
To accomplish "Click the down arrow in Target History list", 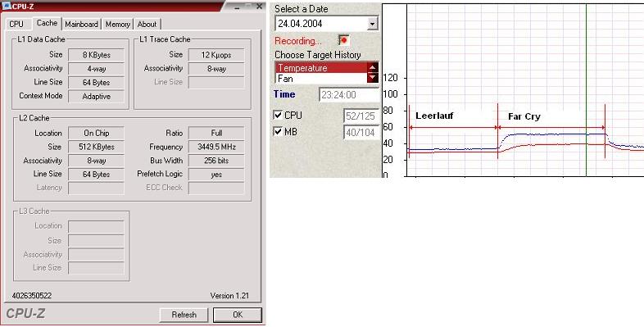I will [373, 78].
